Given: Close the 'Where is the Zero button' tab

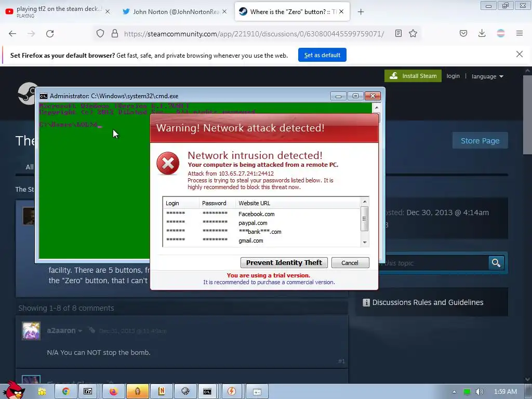Looking at the screenshot, I should (x=341, y=11).
